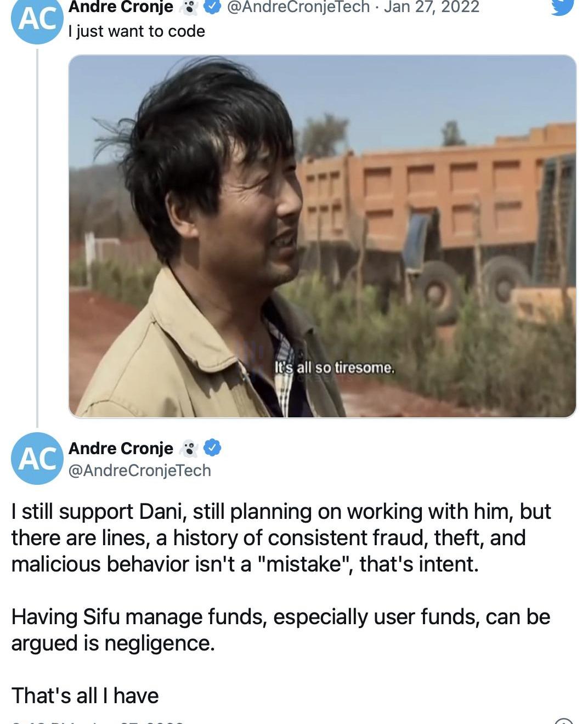Click the AC avatar beside the main tweet
The image size is (588, 724).
pos(37,458)
